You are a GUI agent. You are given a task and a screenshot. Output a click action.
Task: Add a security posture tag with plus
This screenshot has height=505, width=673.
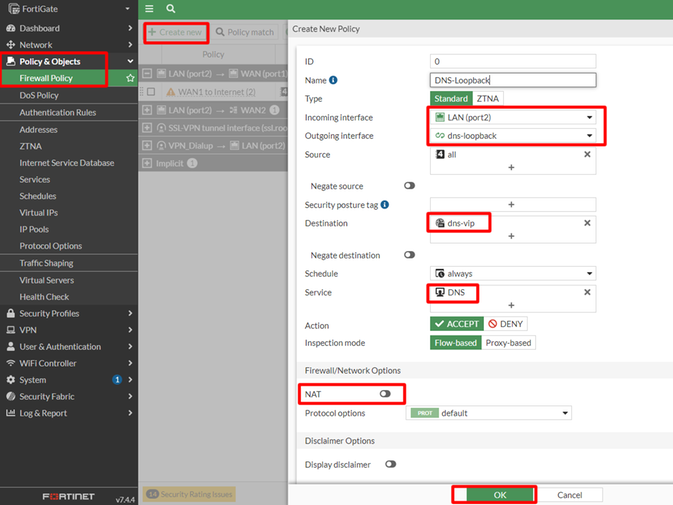511,205
